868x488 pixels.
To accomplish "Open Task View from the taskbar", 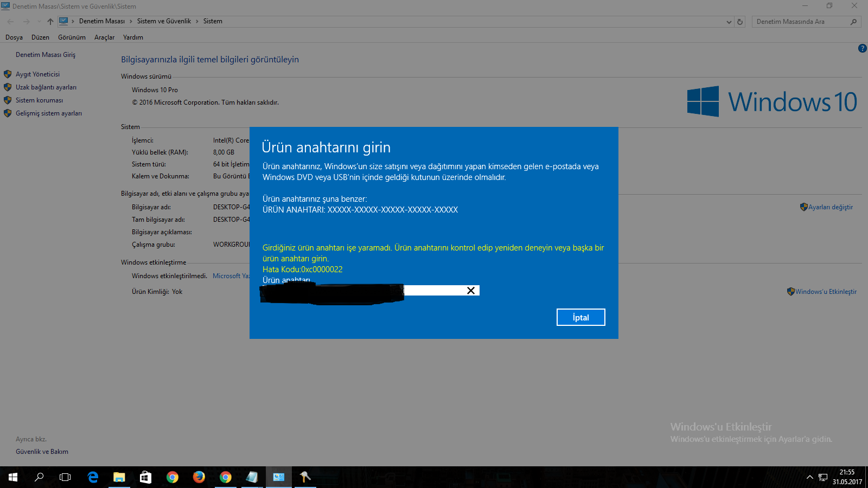I will (x=65, y=477).
